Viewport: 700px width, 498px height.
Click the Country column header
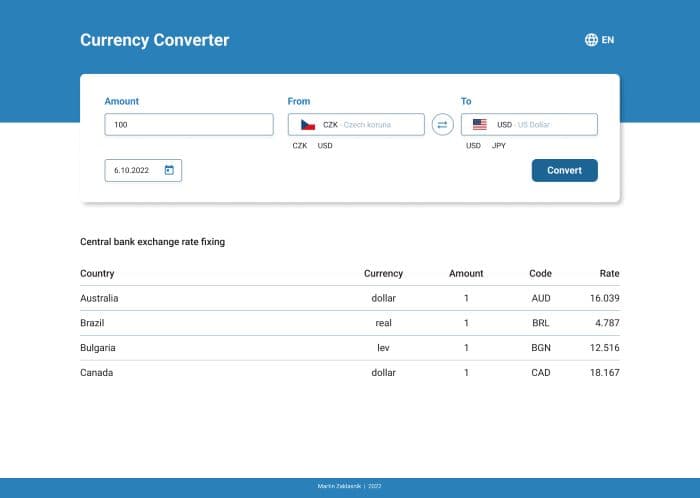pos(97,274)
